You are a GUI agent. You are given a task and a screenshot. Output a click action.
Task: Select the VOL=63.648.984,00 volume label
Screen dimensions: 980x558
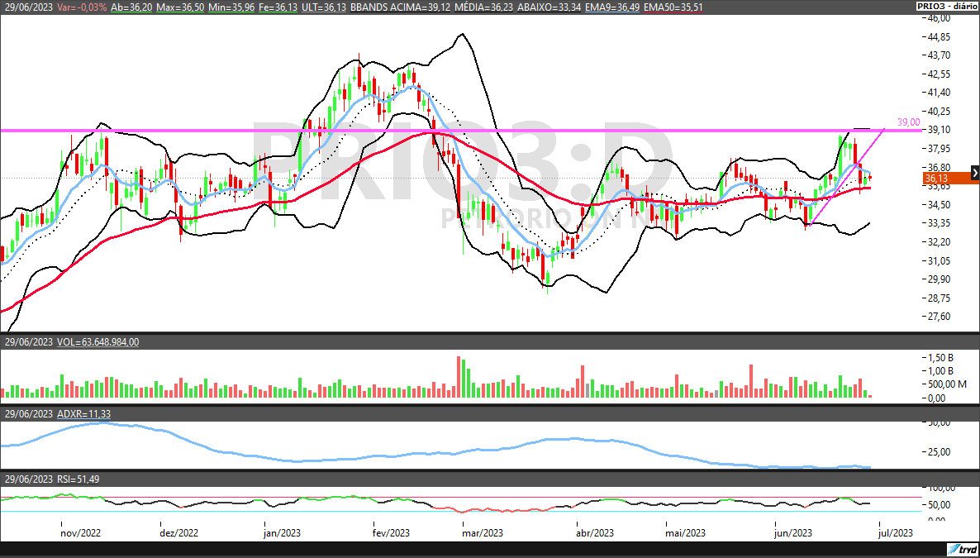pyautogui.click(x=98, y=341)
